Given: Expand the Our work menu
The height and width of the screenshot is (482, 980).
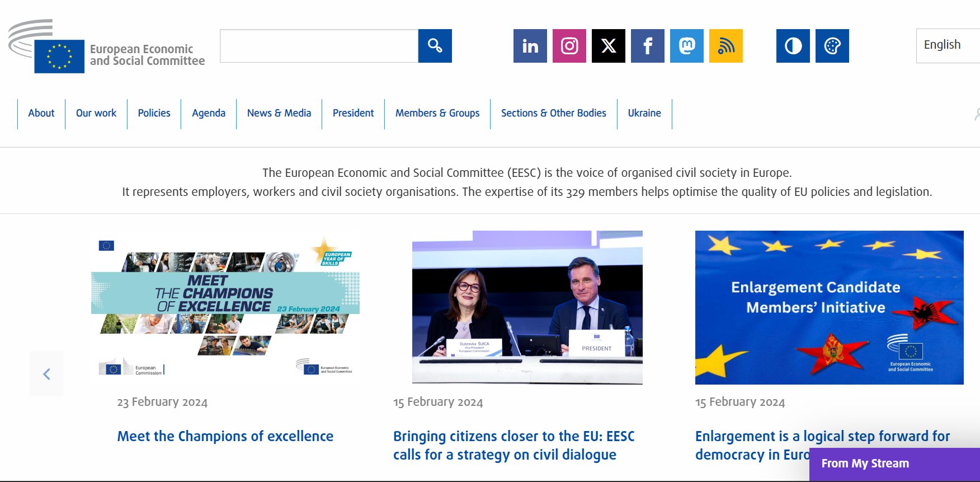Looking at the screenshot, I should point(96,113).
